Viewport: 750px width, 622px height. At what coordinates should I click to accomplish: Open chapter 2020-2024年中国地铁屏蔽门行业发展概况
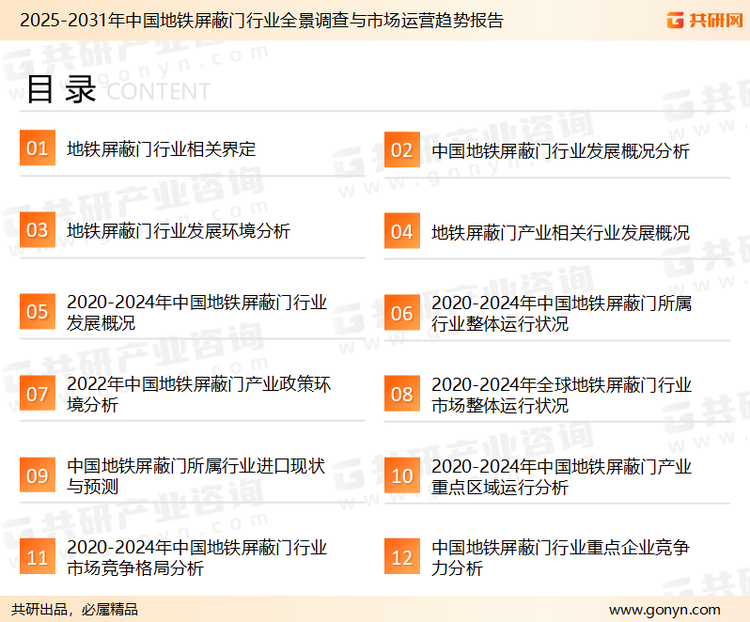(197, 312)
